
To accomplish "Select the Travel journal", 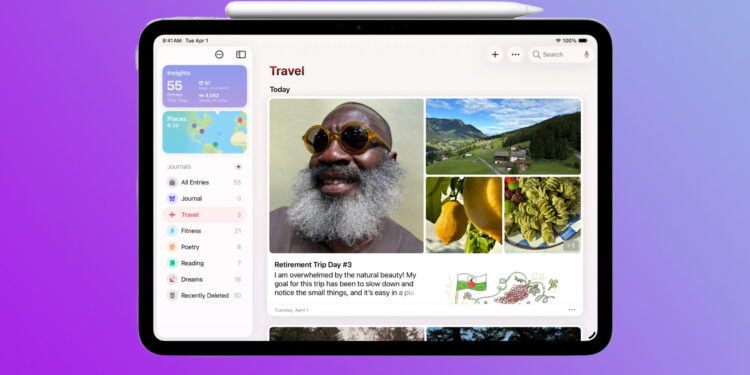I will coord(205,215).
